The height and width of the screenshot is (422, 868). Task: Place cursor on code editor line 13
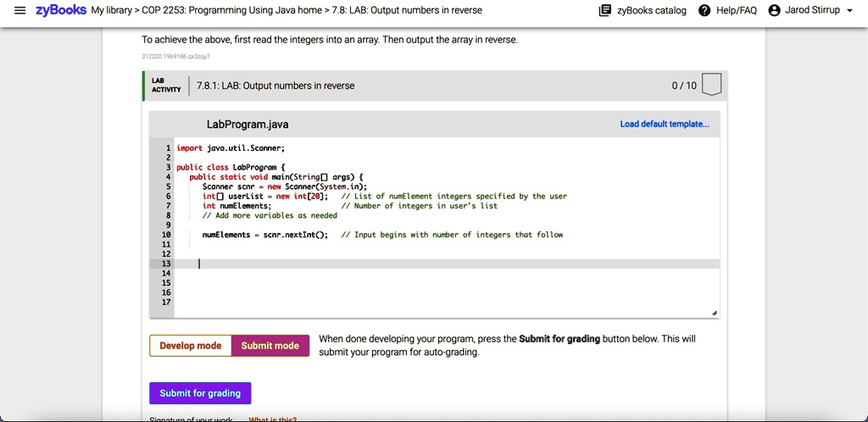click(447, 264)
